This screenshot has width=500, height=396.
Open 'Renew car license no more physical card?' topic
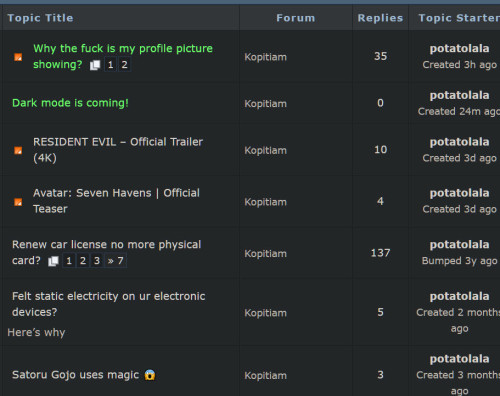point(107,252)
